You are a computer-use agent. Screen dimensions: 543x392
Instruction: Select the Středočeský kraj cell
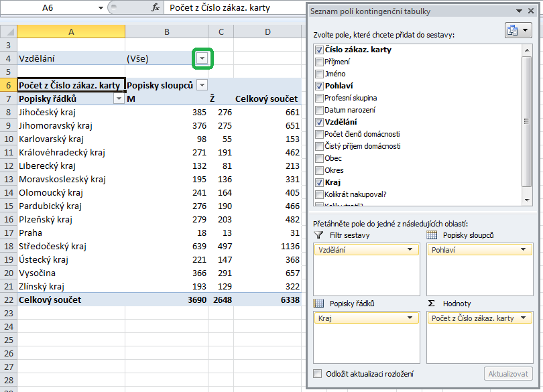tap(71, 246)
